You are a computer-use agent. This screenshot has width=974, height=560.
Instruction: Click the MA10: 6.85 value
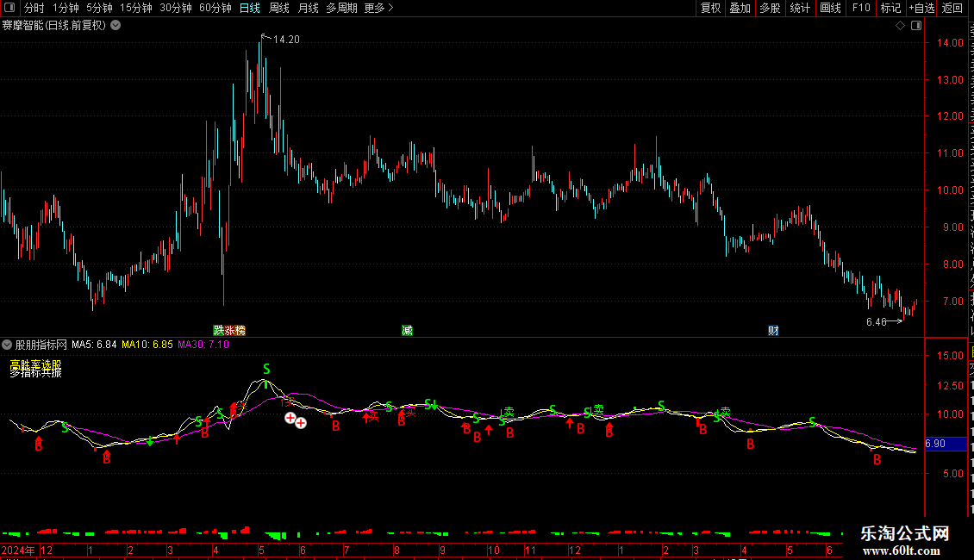pos(147,344)
